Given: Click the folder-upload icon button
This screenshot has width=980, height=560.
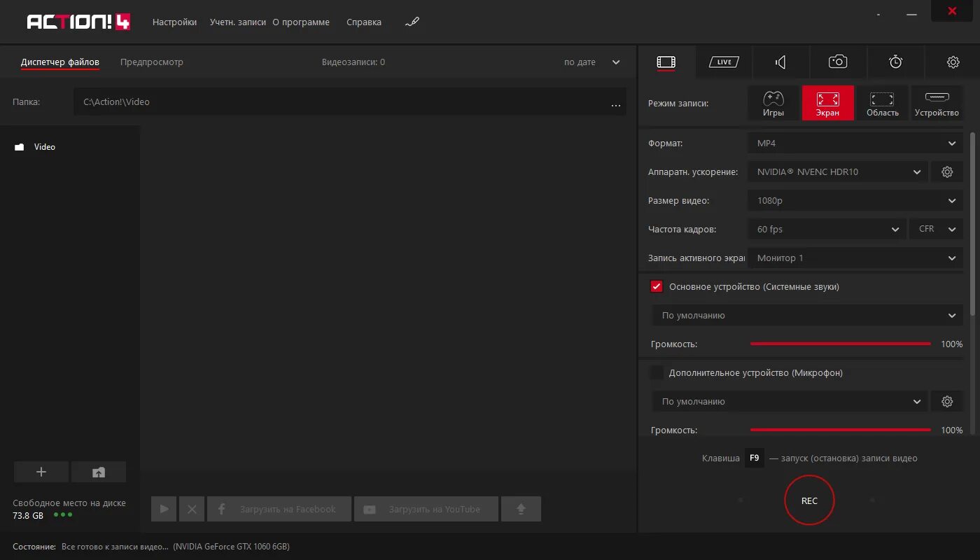Looking at the screenshot, I should click(x=99, y=472).
